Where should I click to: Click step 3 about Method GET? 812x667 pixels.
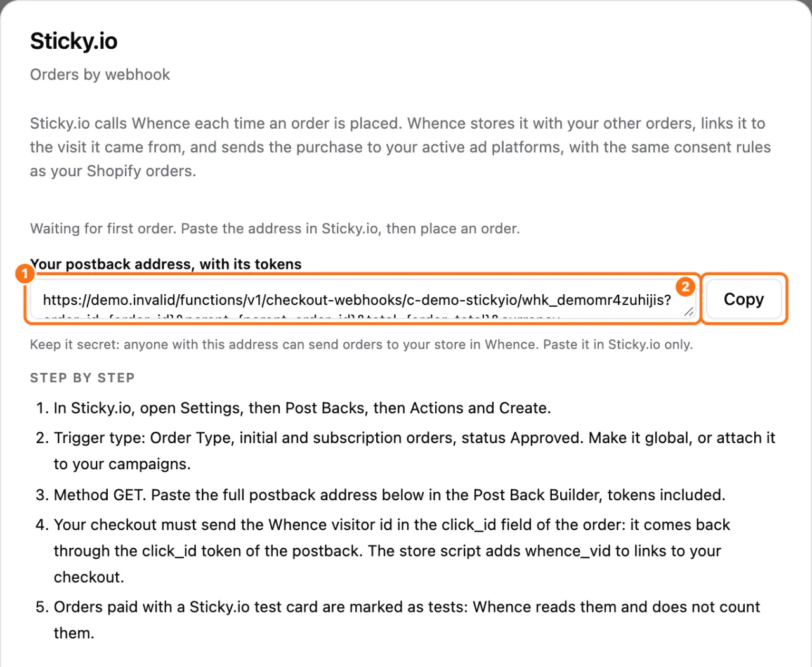[390, 495]
